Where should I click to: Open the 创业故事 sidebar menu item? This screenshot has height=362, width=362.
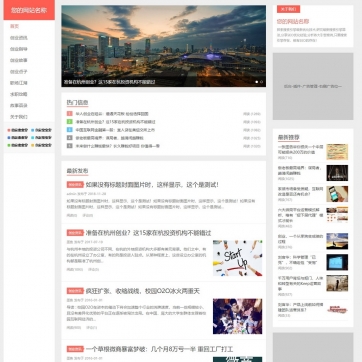pos(19,60)
